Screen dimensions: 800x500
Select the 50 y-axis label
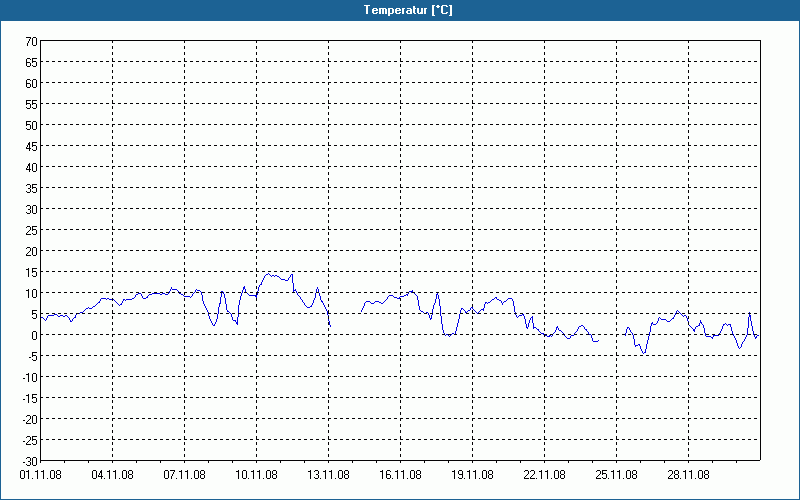(x=32, y=126)
